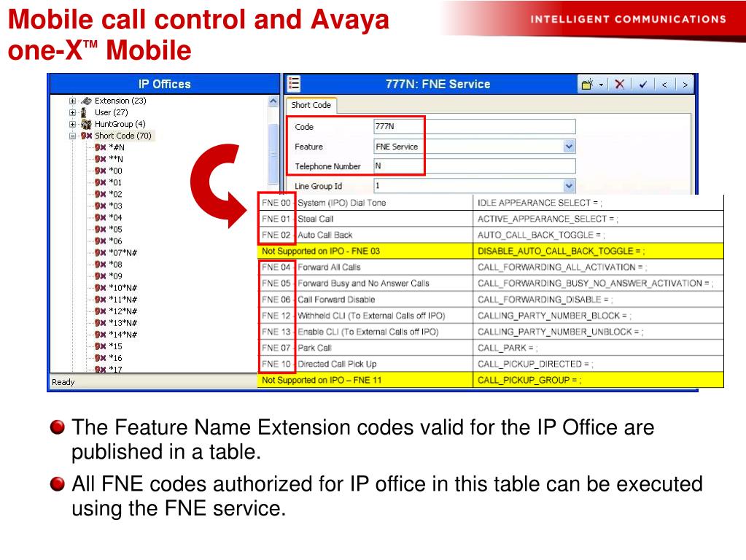Viewport: 746px width, 560px height.
Task: Click the list icon left of 777N title
Action: pos(294,84)
